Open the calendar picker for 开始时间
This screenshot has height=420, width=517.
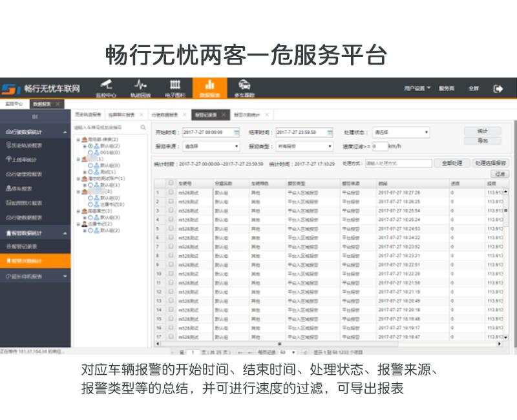(x=236, y=132)
